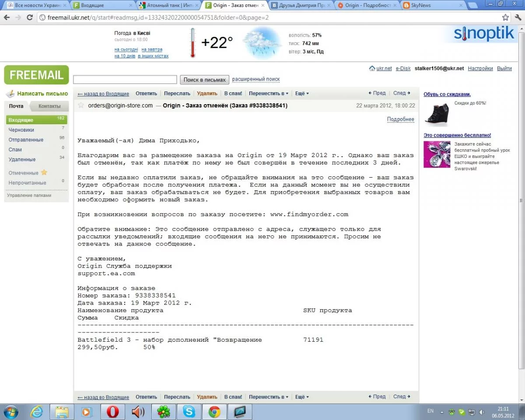Click Ответить in the top toolbar
The width and height of the screenshot is (525, 420).
[146, 93]
